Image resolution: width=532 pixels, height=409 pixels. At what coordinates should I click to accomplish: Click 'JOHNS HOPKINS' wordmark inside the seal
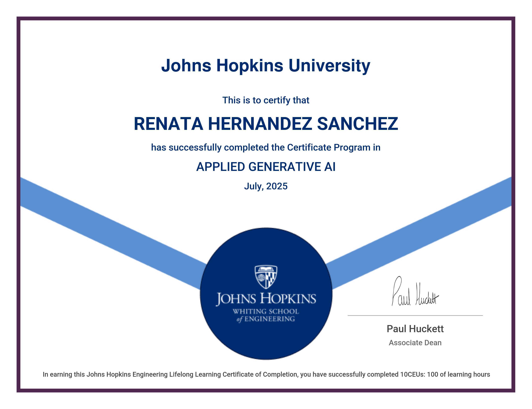266,299
